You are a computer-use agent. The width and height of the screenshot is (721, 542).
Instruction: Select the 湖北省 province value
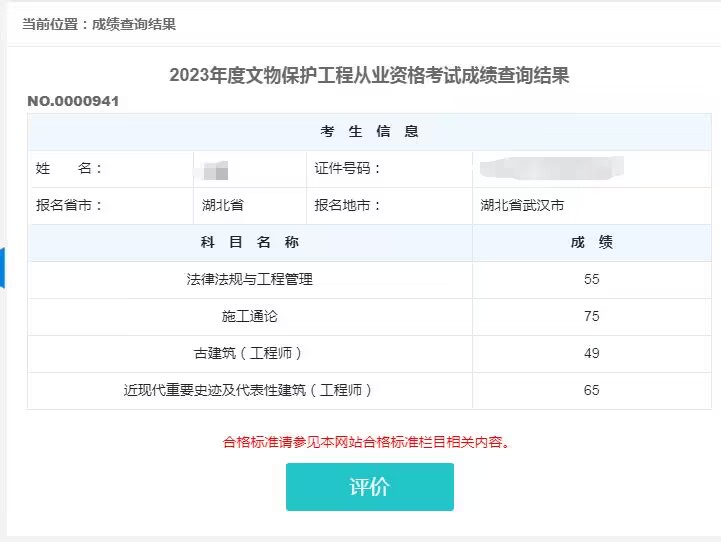[222, 205]
